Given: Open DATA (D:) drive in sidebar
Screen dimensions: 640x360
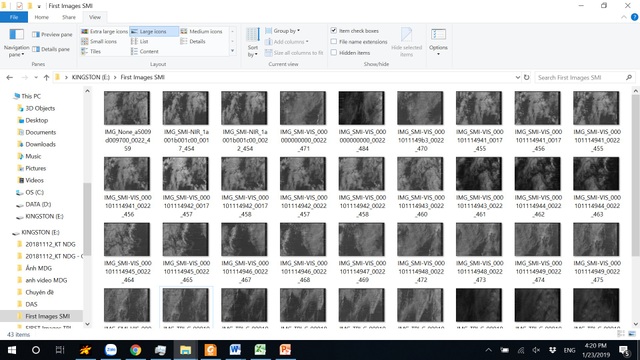Looking at the screenshot, I should (x=38, y=204).
